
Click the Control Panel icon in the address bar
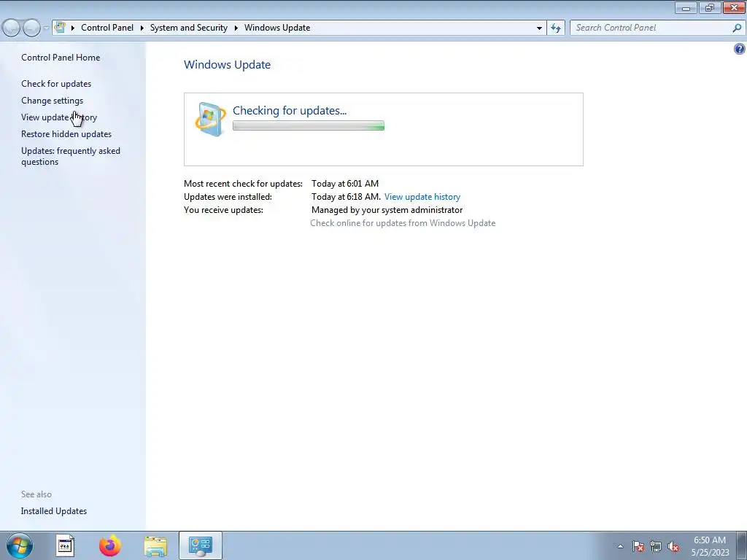tap(60, 28)
